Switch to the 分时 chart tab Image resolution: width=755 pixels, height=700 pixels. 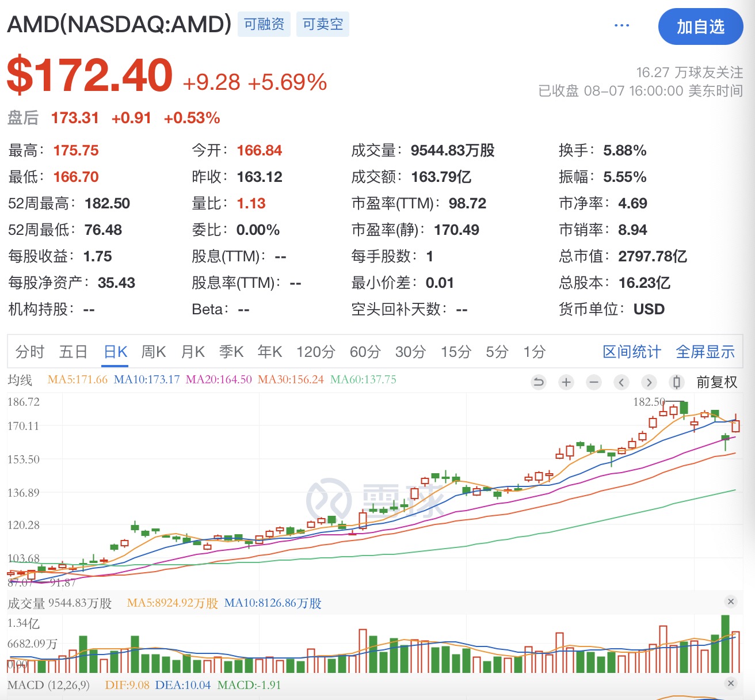tap(30, 352)
